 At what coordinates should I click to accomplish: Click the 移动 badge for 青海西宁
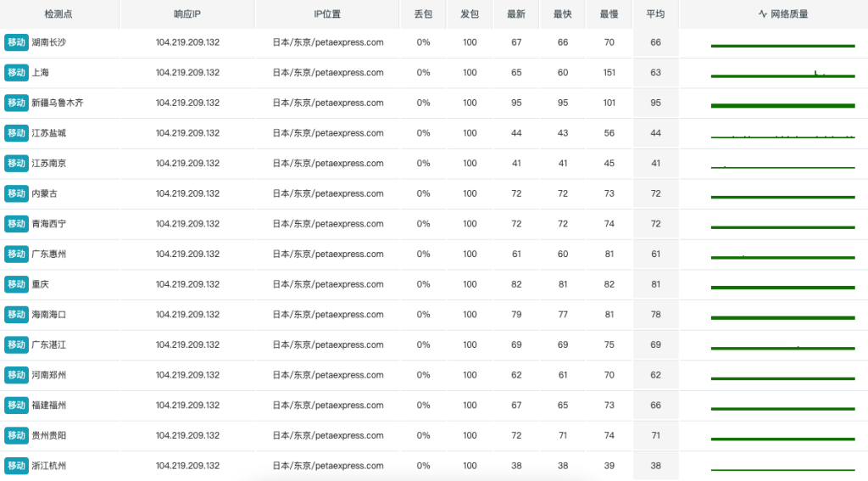coord(16,224)
